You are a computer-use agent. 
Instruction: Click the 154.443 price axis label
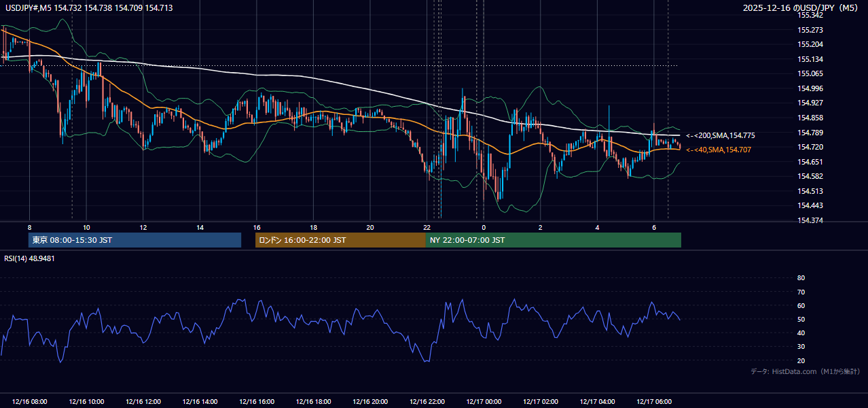[x=810, y=206]
